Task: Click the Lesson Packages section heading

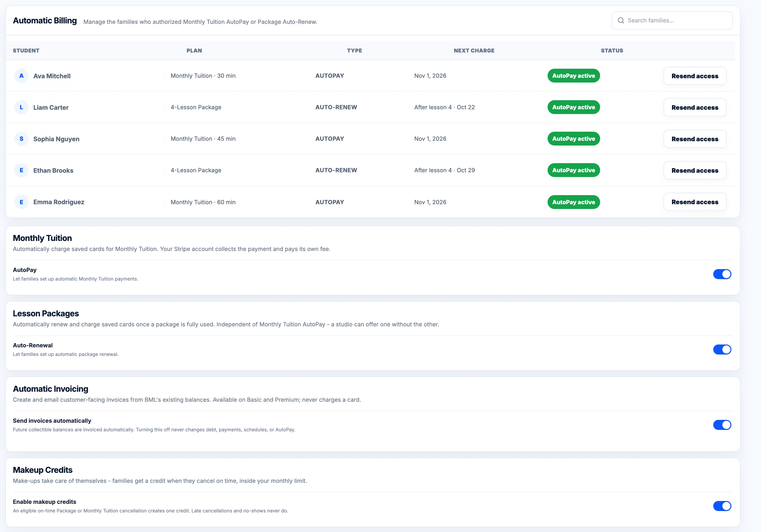Action: (x=46, y=313)
